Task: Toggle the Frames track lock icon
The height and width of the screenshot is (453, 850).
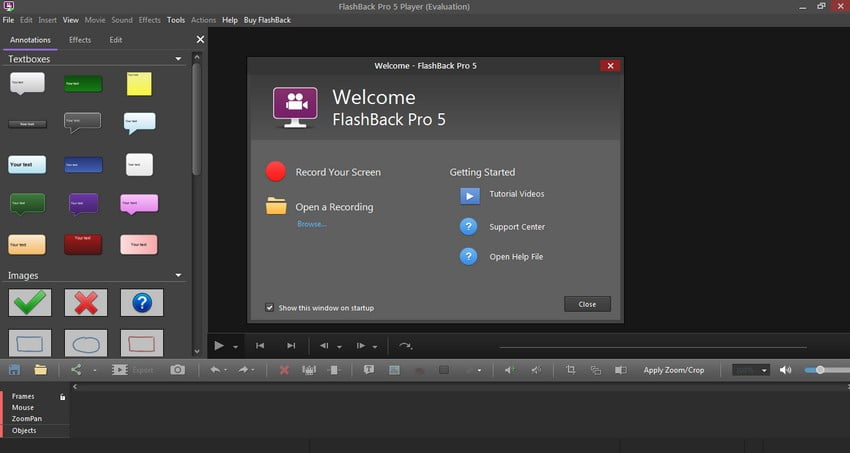Action: click(x=62, y=397)
